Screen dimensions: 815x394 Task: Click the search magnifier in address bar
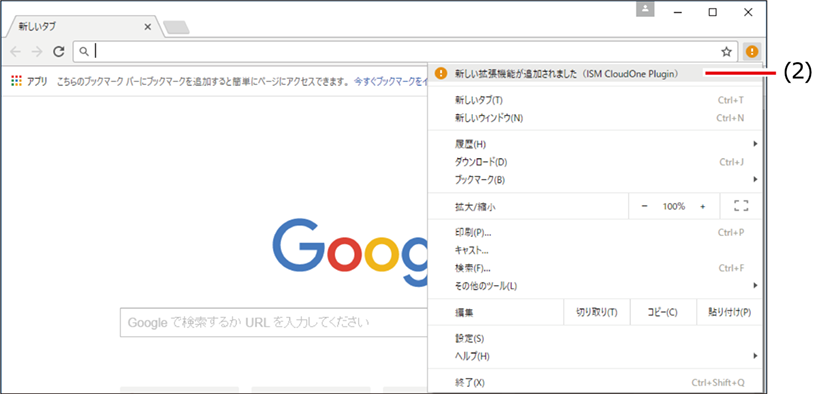pyautogui.click(x=84, y=51)
